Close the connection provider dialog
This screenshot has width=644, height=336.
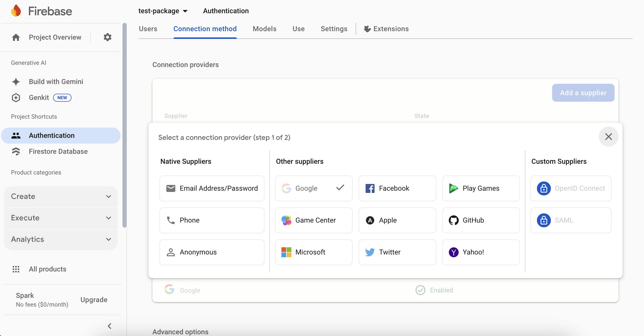[608, 137]
